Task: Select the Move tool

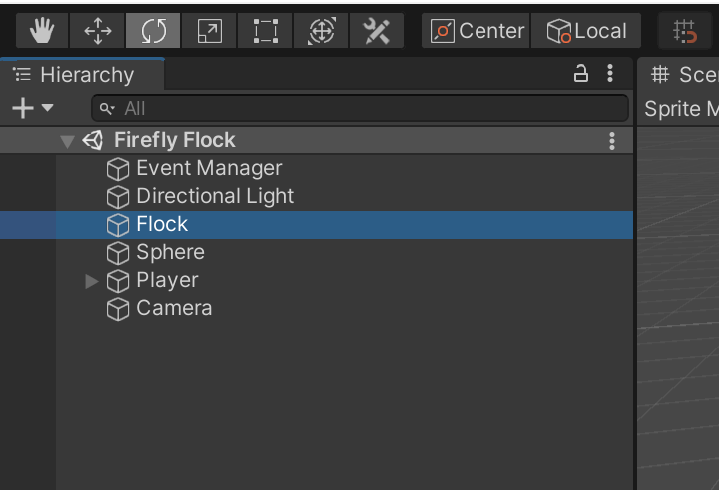Action: click(x=98, y=32)
